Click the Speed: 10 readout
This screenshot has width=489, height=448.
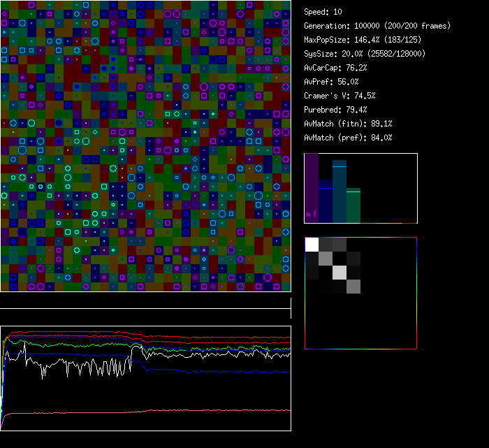pos(323,12)
